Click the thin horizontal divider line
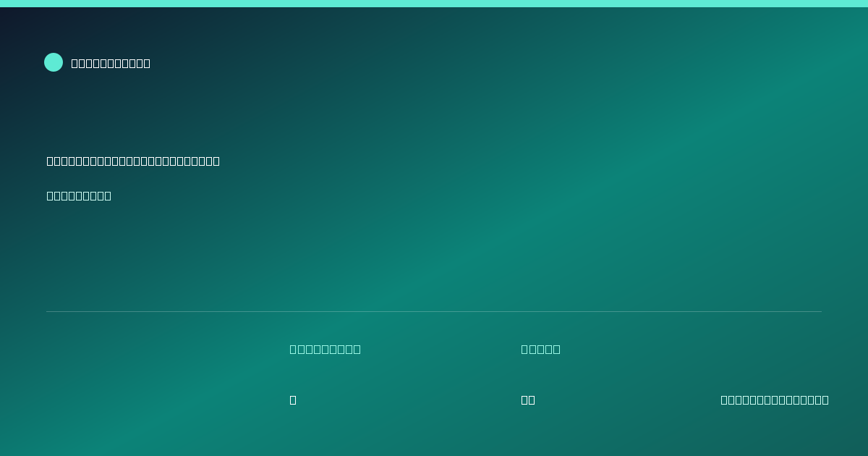Image resolution: width=868 pixels, height=456 pixels. [x=434, y=311]
